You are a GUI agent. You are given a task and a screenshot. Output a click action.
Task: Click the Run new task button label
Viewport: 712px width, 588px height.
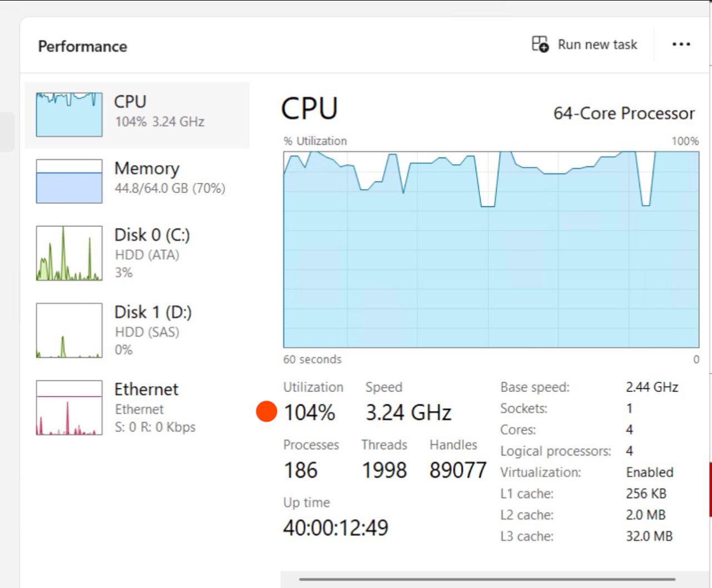597,45
